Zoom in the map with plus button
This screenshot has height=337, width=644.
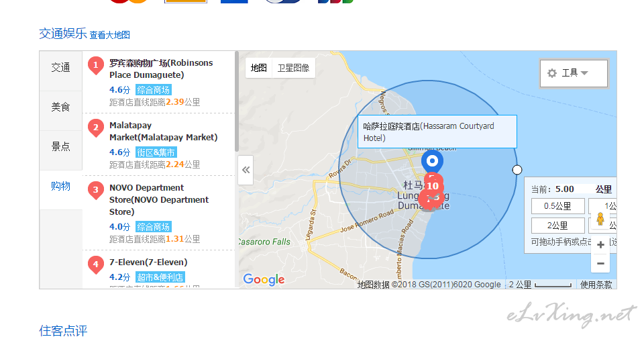600,245
